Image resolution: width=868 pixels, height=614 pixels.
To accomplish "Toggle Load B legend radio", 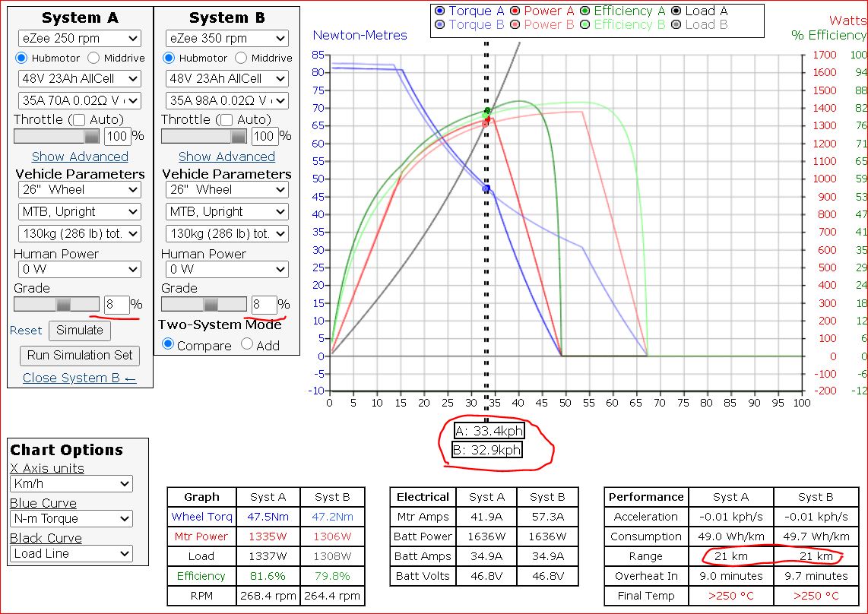I will (x=676, y=24).
